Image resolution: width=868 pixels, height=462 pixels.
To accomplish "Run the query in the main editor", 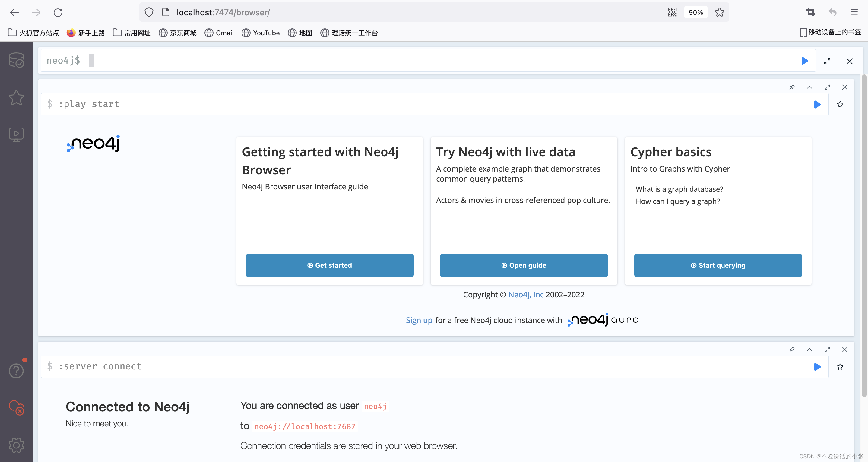I will (x=805, y=61).
